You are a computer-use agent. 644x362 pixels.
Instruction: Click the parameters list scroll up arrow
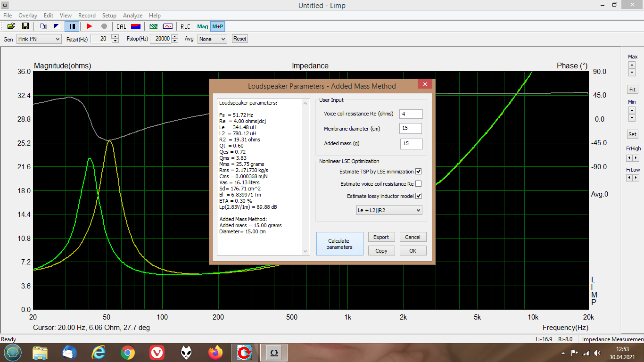[x=305, y=102]
